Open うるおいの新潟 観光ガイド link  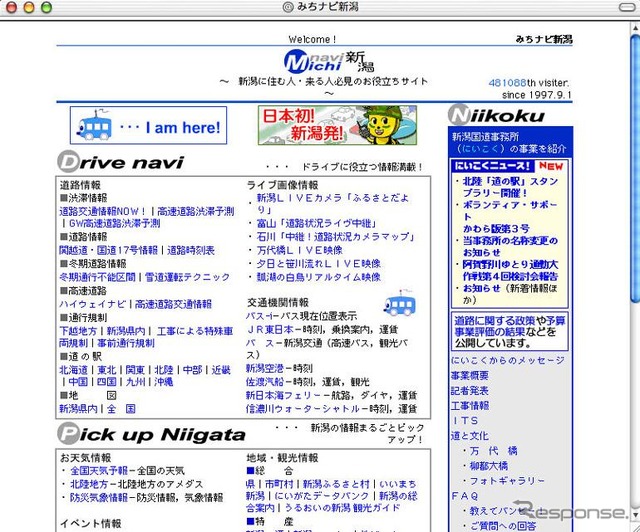coord(342,508)
